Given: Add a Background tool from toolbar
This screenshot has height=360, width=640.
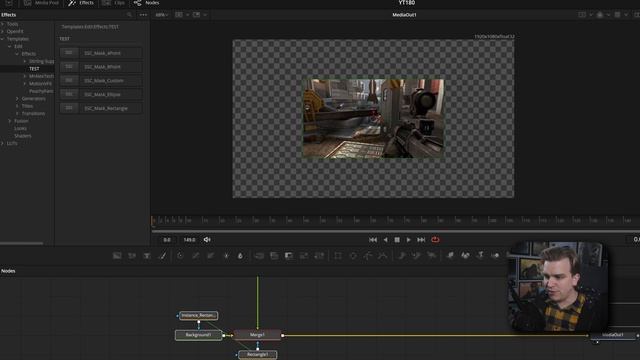Looking at the screenshot, I should tap(117, 256).
